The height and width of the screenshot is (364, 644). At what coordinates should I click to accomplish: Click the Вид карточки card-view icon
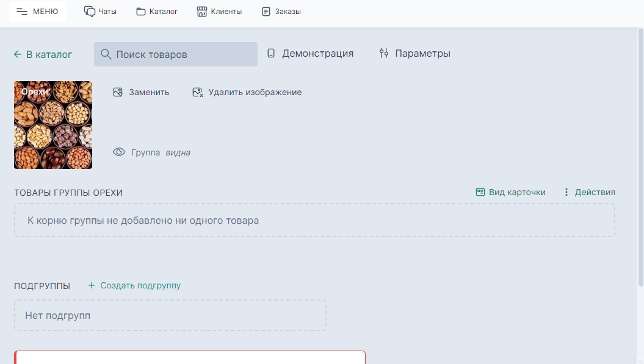pyautogui.click(x=480, y=191)
